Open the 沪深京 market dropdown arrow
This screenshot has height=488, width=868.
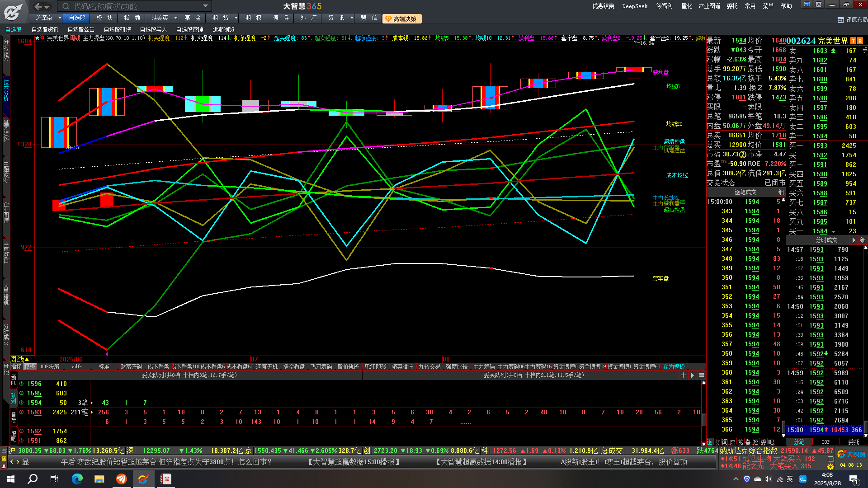60,18
